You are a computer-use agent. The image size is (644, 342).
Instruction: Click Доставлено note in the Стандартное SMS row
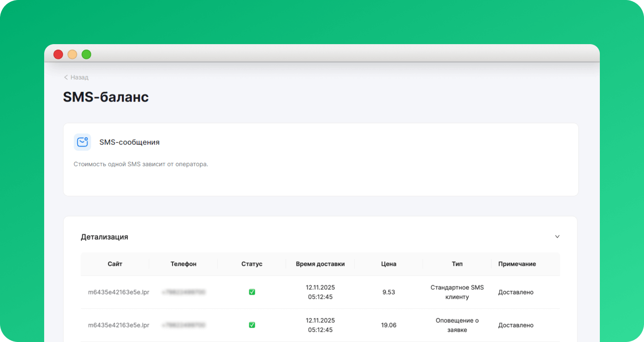[516, 292]
